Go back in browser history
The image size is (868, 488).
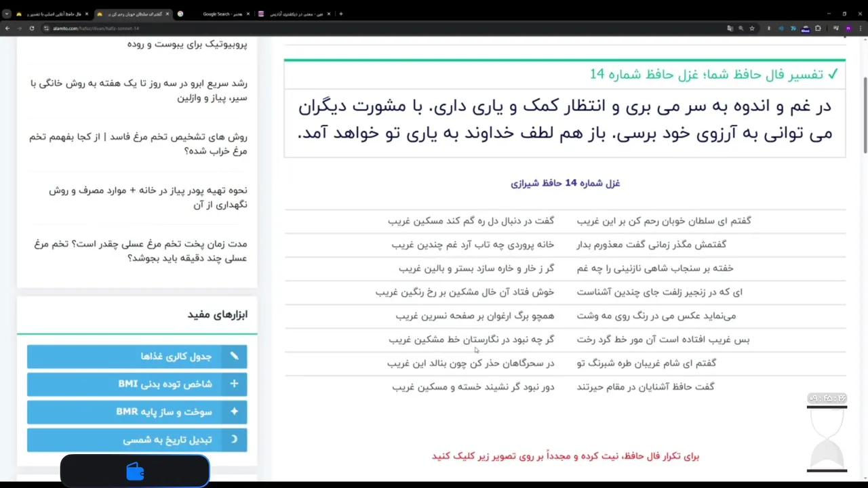(7, 28)
